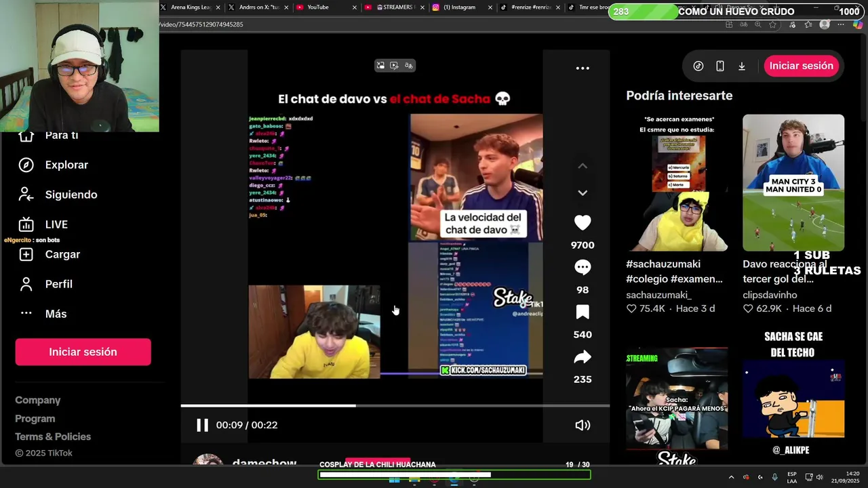Like the video with the heart icon

click(583, 222)
